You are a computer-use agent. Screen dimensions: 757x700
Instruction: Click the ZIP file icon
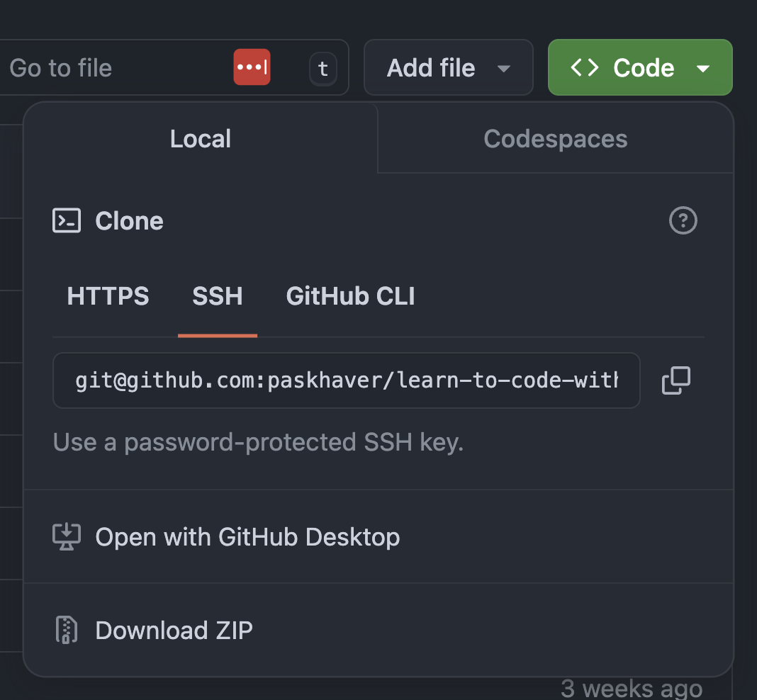click(67, 630)
